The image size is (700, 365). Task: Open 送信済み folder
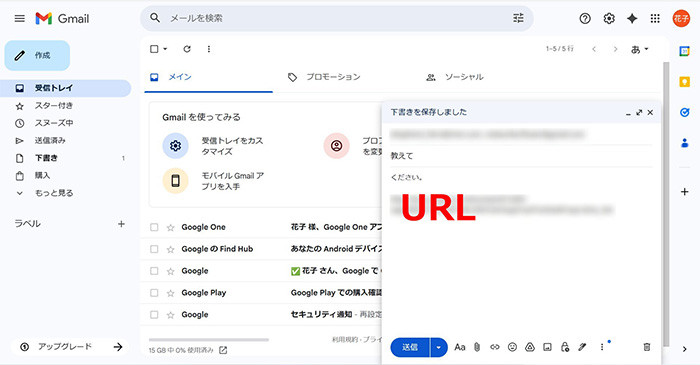[x=66, y=141]
